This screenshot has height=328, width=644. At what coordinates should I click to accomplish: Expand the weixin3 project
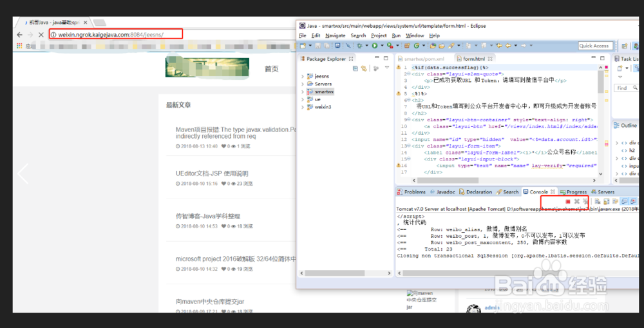[x=303, y=107]
